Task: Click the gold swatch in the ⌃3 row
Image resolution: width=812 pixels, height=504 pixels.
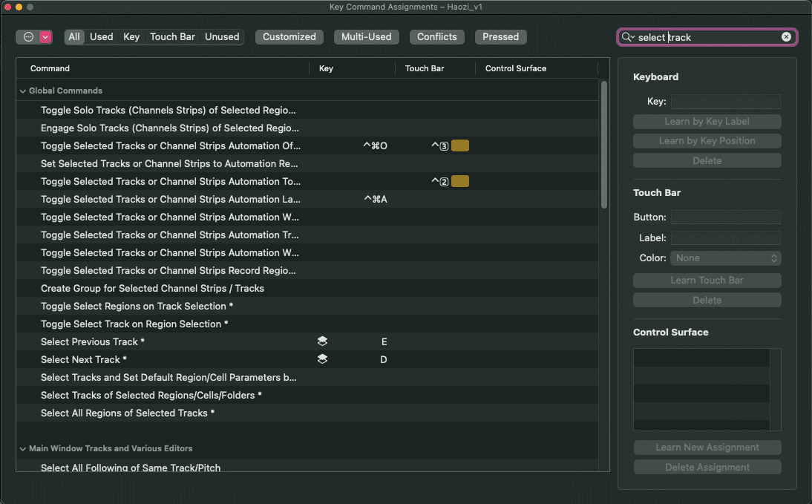Action: point(460,146)
